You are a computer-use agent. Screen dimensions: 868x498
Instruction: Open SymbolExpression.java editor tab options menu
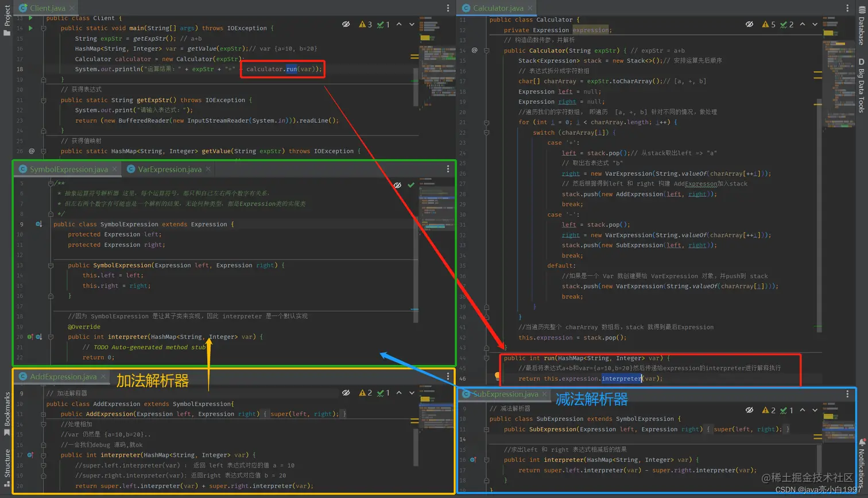[x=448, y=169]
